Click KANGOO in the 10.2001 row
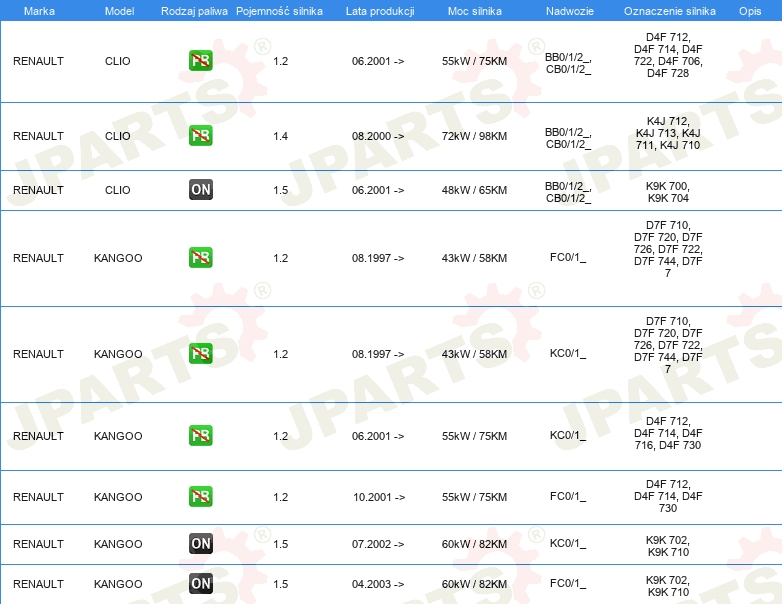This screenshot has height=604, width=782. pyautogui.click(x=118, y=497)
